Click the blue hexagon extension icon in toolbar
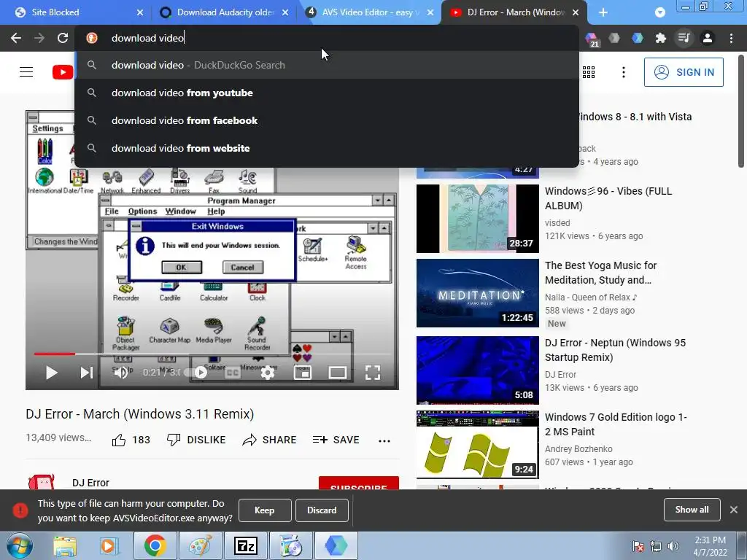This screenshot has width=747, height=560. tap(638, 38)
